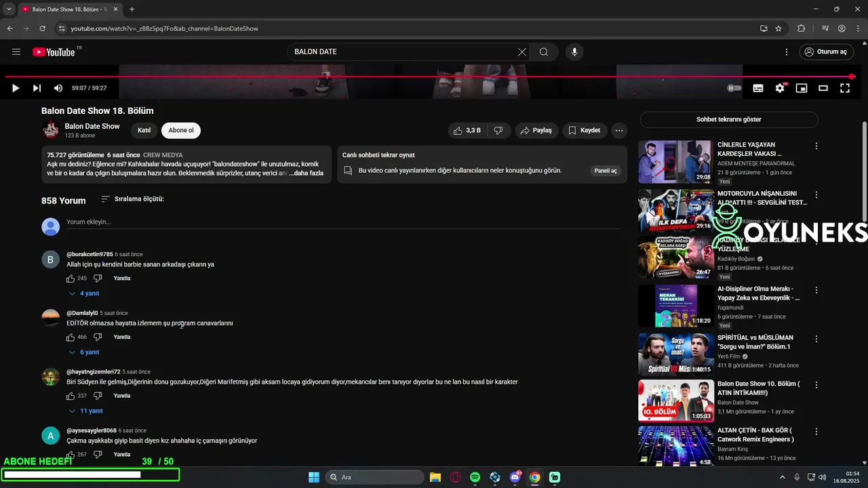Expand description with ...daha fazla
Viewport: 868px width, 488px height.
(x=306, y=173)
